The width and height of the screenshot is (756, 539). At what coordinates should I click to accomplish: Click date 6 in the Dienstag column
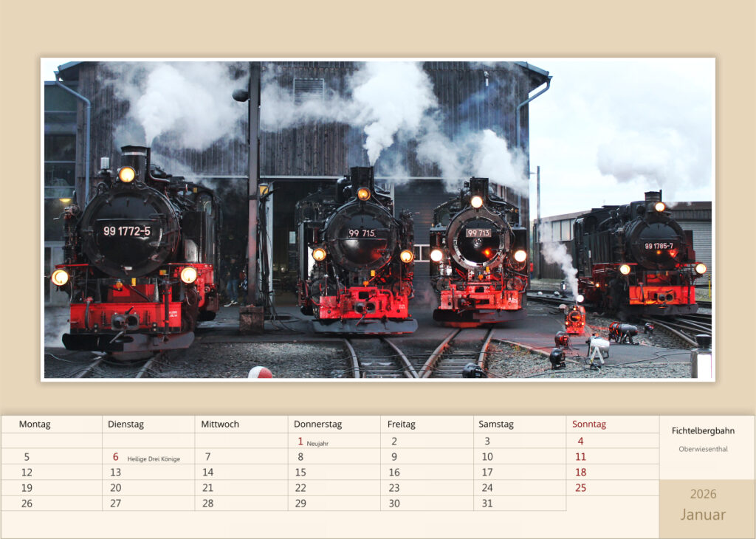[115, 456]
